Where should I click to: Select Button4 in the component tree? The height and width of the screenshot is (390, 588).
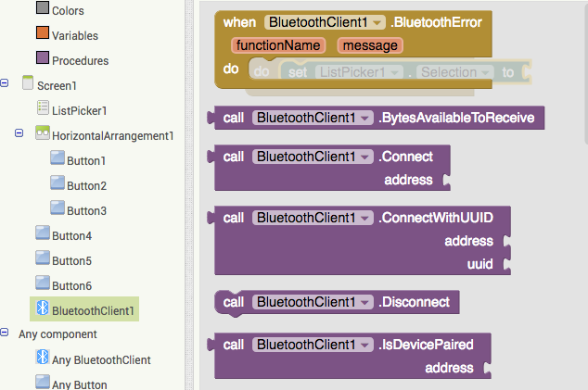(x=71, y=235)
